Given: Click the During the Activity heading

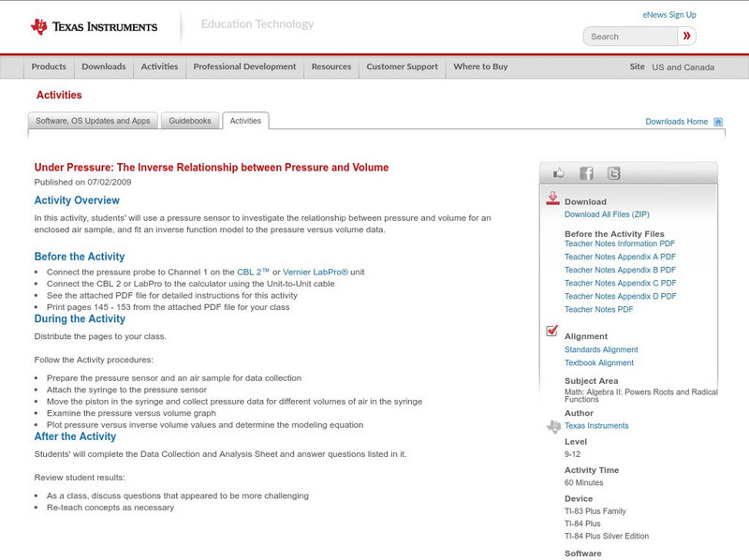Looking at the screenshot, I should coord(80,318).
